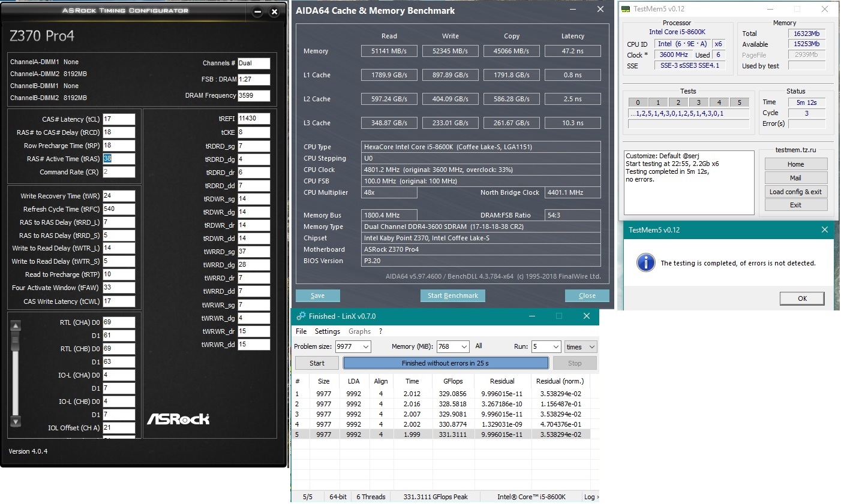Click the Residual (norm.) column header in LinX

(560, 381)
